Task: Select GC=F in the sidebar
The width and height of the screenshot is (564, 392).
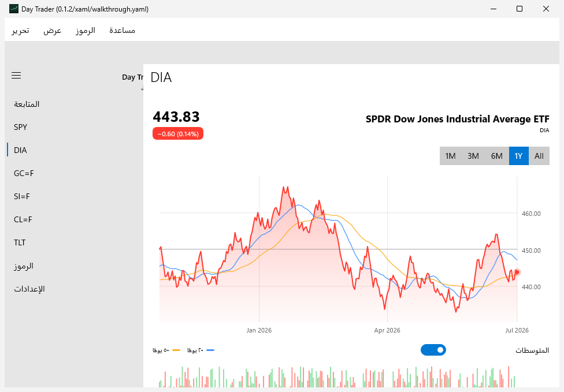Action: point(74,173)
